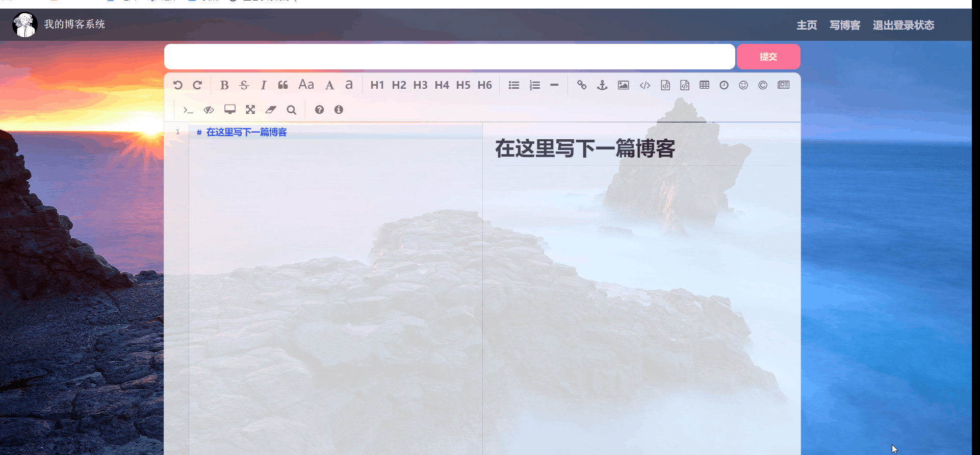The image size is (980, 455).
Task: Insert an image using the picture icon
Action: (623, 85)
